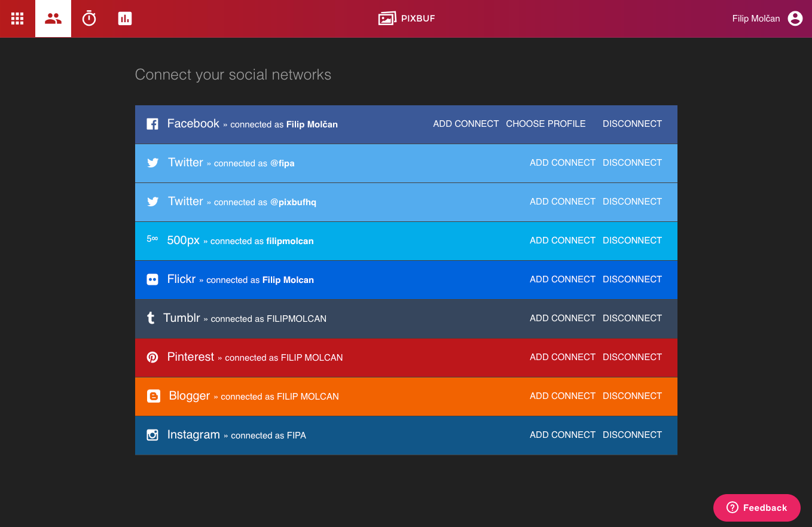Disconnect Twitter account @fipa

coord(632,163)
